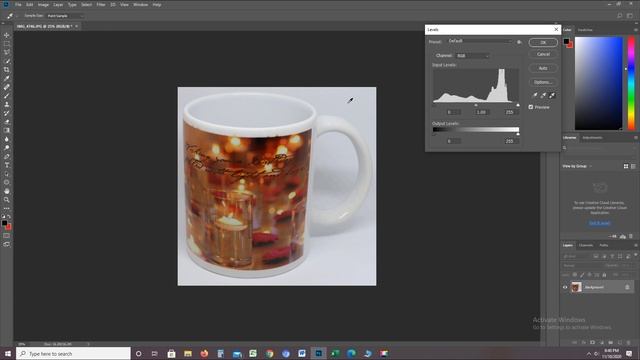640x360 pixels.
Task: Click the output levels white slider
Action: tap(518, 134)
